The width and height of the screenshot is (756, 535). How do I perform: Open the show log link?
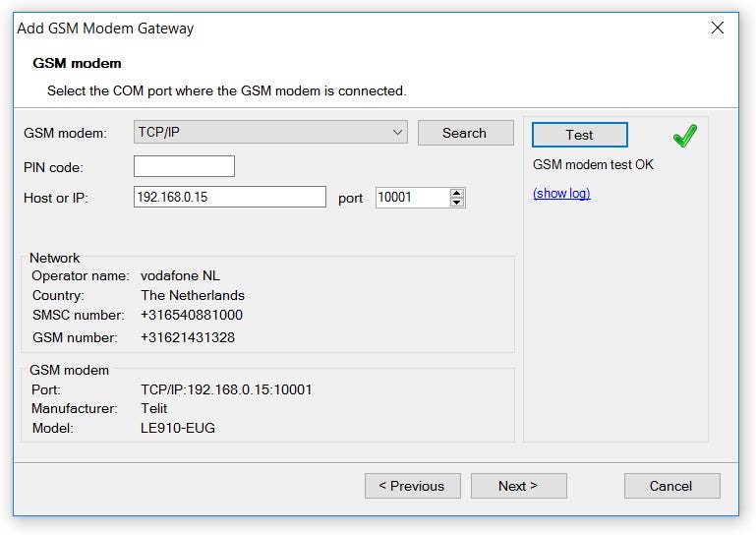(561, 194)
